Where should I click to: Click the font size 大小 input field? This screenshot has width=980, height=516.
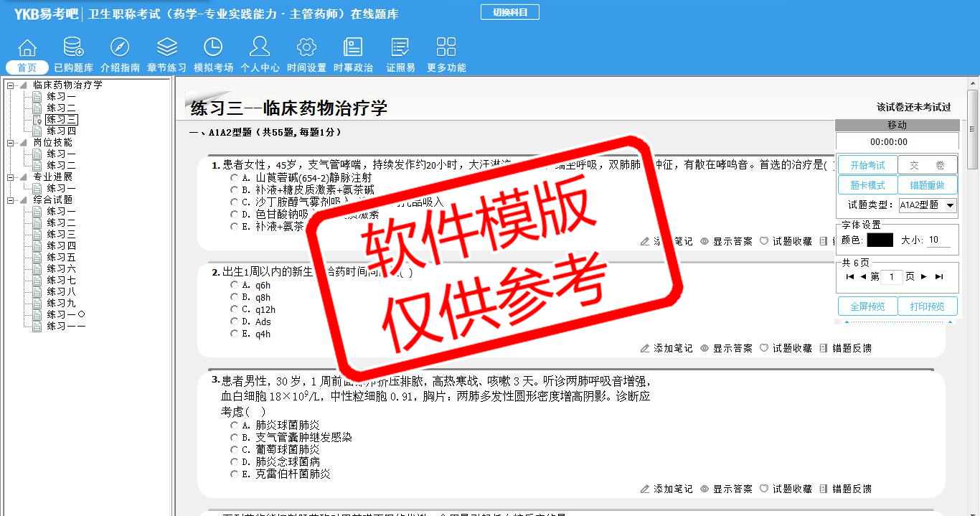pyautogui.click(x=939, y=240)
